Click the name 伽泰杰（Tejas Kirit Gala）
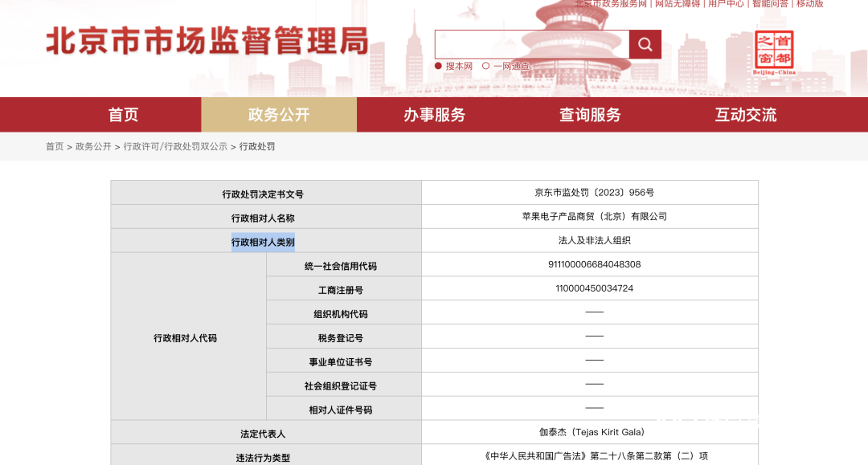This screenshot has width=868, height=465. (x=594, y=432)
